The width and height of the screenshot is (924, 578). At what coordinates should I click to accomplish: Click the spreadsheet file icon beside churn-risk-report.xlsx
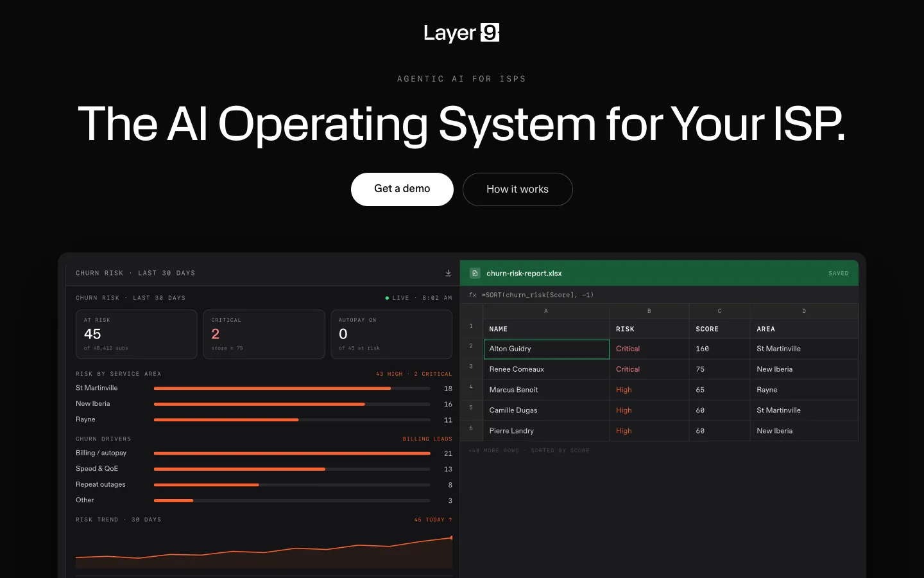click(475, 273)
